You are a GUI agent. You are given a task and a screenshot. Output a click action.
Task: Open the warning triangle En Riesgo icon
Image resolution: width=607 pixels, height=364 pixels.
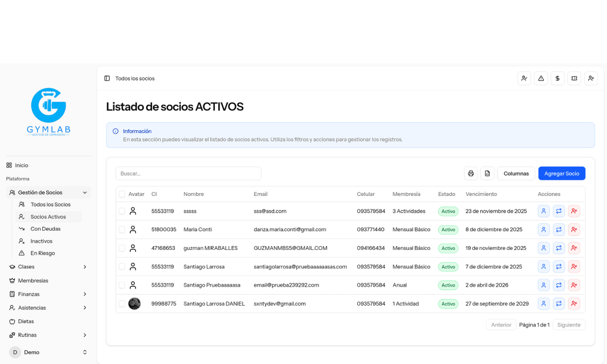coord(541,78)
